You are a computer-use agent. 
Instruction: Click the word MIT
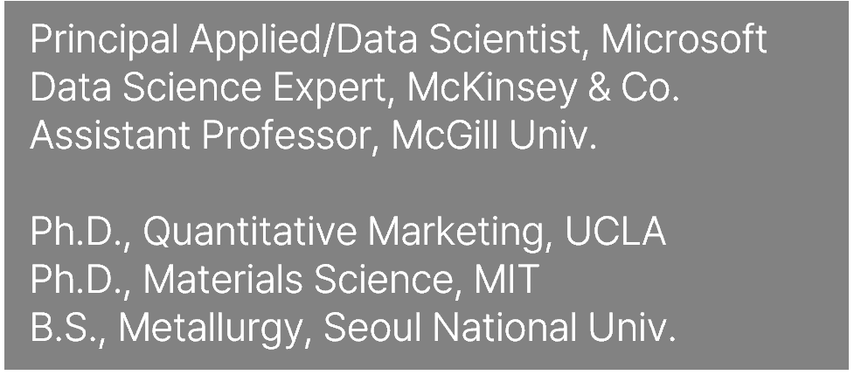click(505, 281)
